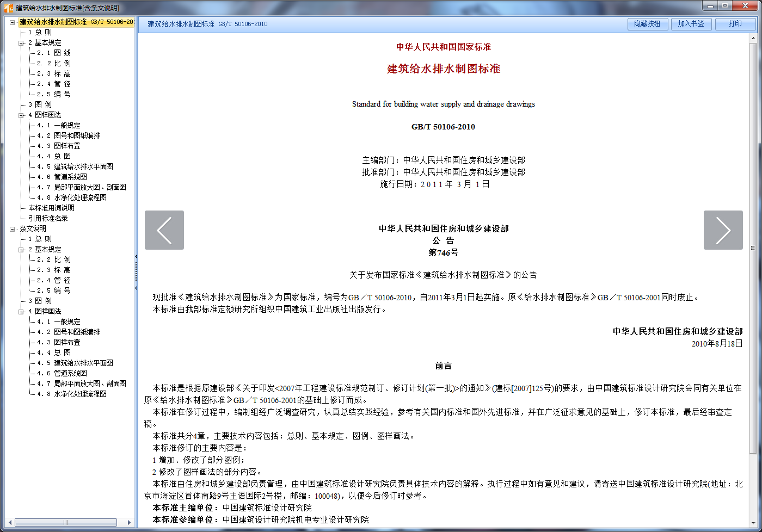Click the document scrollbar's up arrow
762x532 pixels.
[x=753, y=38]
